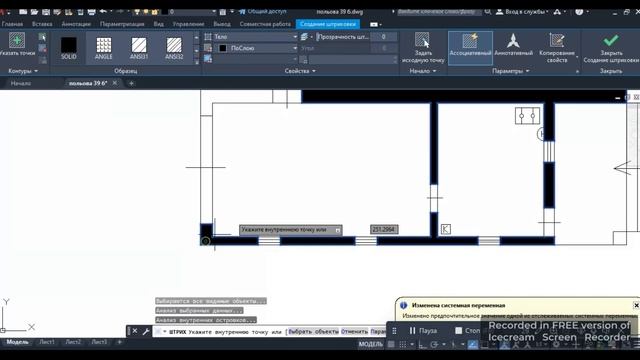
Task: Open the Главная ribbon tab
Action: coord(12,24)
